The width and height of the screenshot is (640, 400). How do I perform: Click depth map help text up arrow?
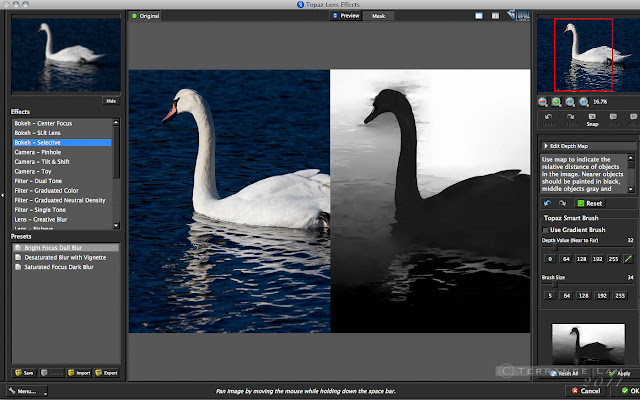[631, 158]
